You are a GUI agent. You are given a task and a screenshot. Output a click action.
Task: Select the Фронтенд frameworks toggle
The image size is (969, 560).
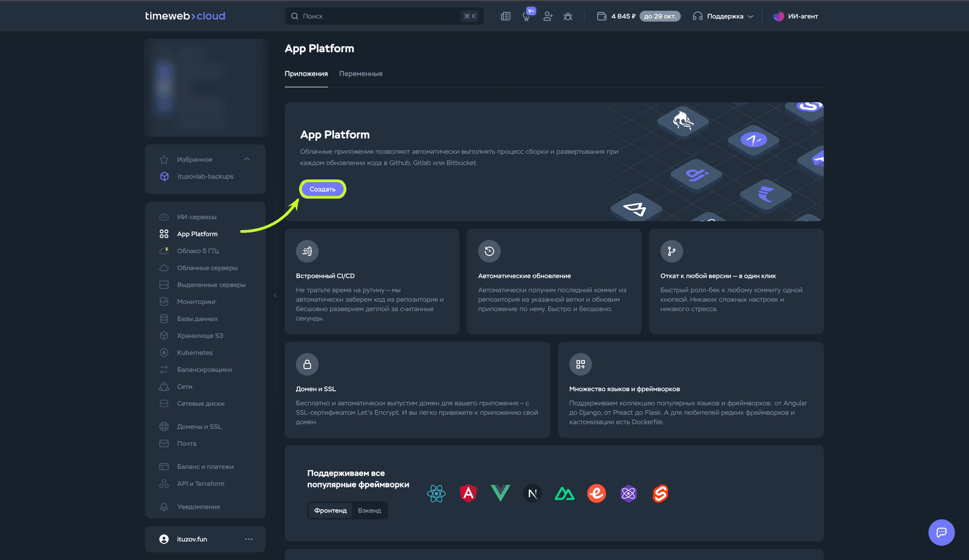pos(331,510)
